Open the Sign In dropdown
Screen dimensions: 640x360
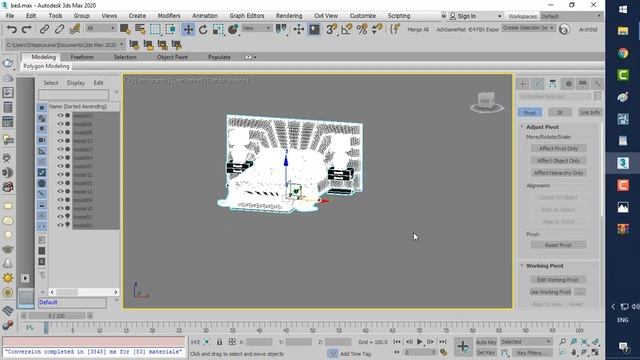point(475,16)
